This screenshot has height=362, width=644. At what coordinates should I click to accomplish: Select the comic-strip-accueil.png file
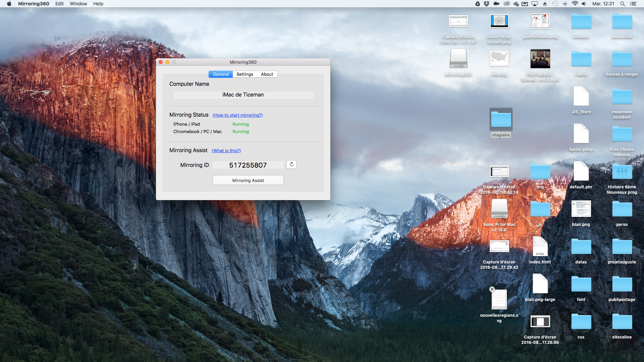(x=499, y=21)
